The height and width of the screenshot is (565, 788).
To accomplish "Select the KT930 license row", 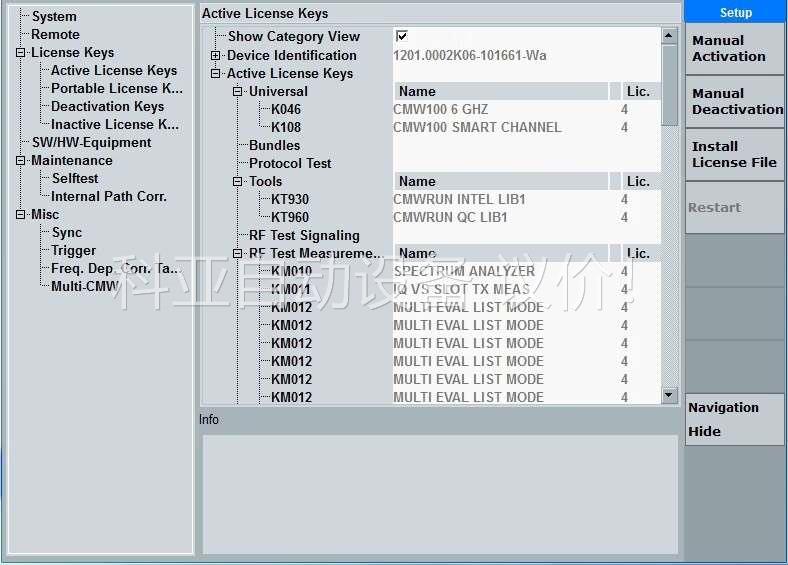I will coord(290,200).
